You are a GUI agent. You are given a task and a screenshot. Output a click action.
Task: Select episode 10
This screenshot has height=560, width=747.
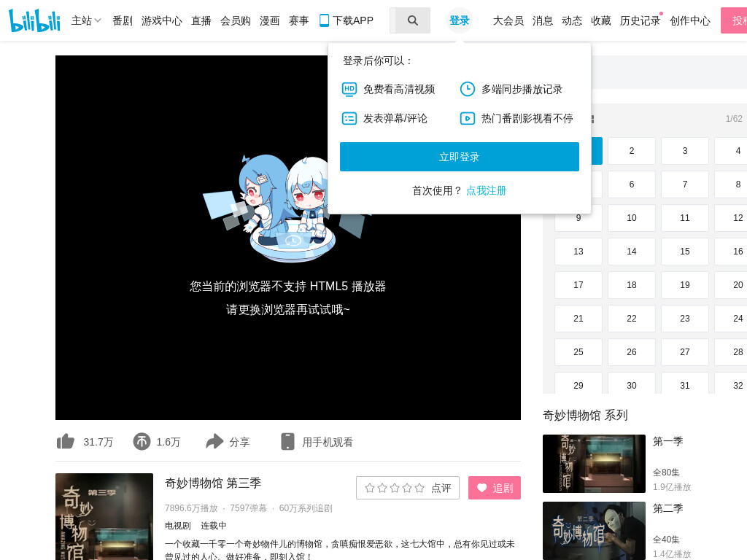632,218
